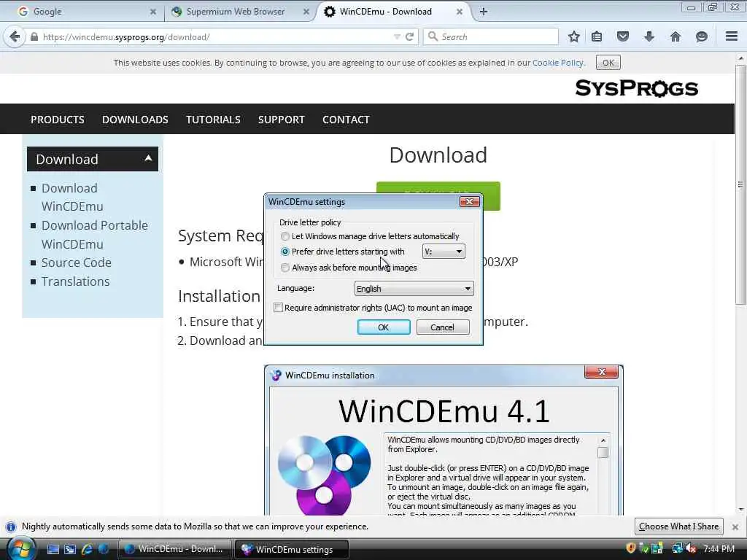Image resolution: width=747 pixels, height=560 pixels.
Task: Open the Windows Start orb
Action: (21, 548)
